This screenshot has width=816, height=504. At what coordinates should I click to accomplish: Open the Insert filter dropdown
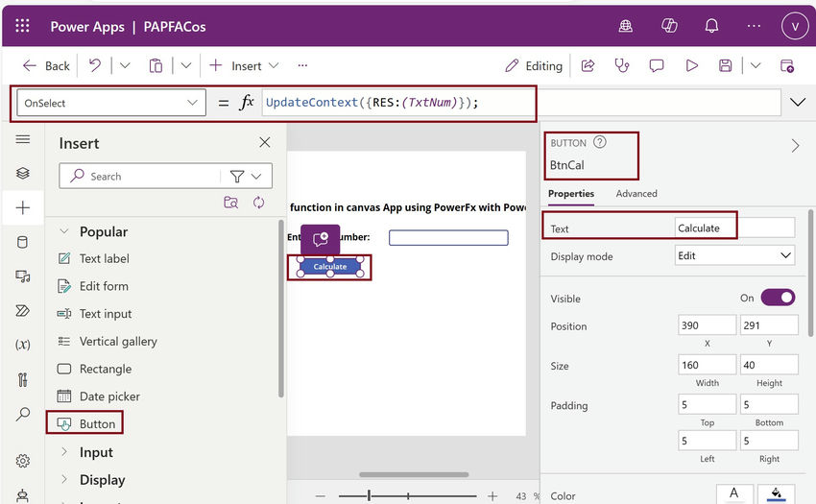246,177
